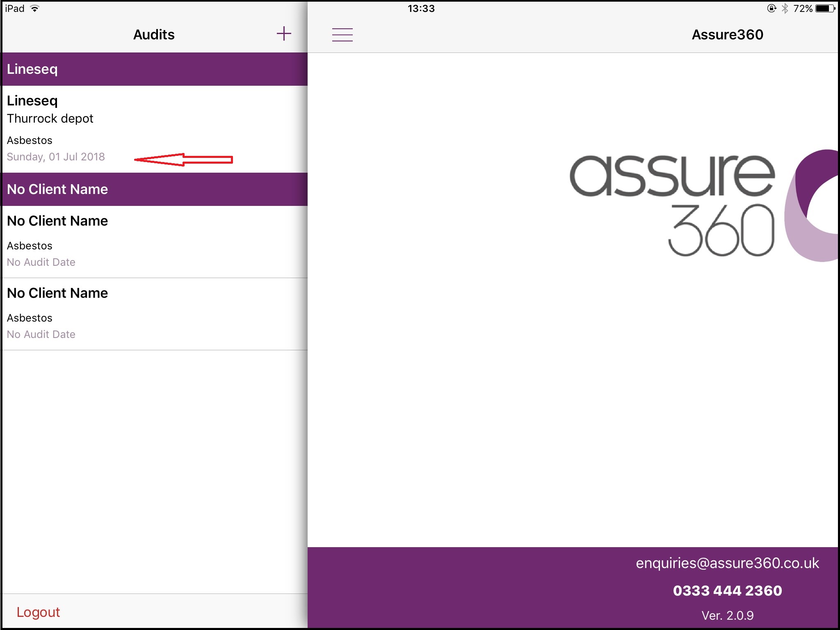Tap the Bluetooth status icon

pos(785,9)
